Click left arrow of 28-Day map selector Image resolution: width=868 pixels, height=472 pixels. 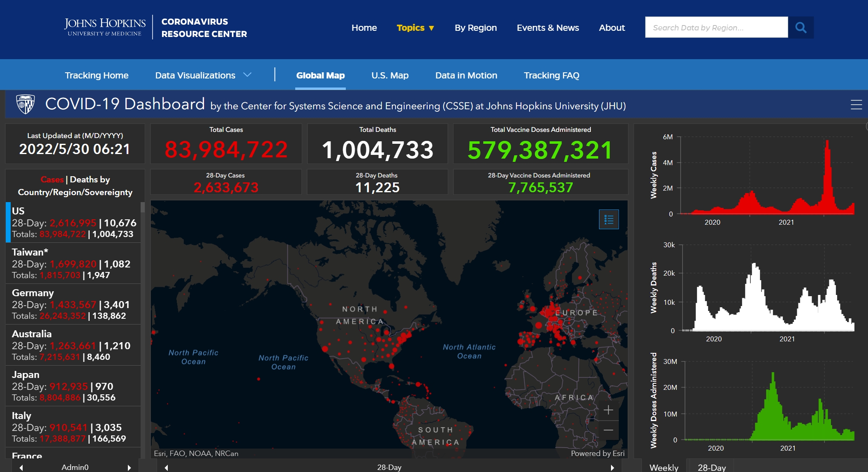166,467
